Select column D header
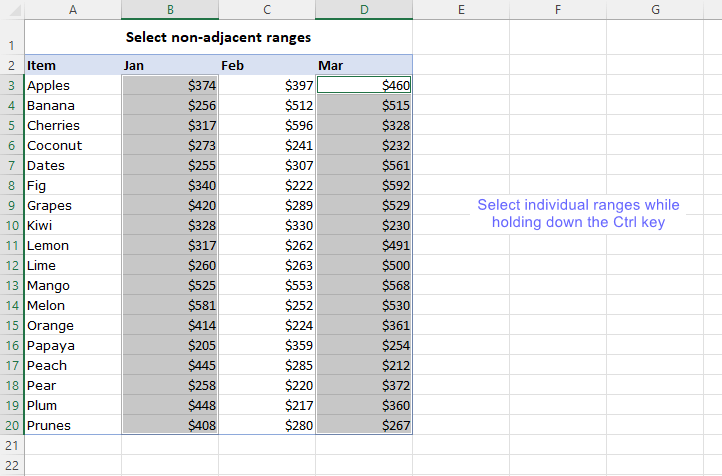 coord(364,9)
